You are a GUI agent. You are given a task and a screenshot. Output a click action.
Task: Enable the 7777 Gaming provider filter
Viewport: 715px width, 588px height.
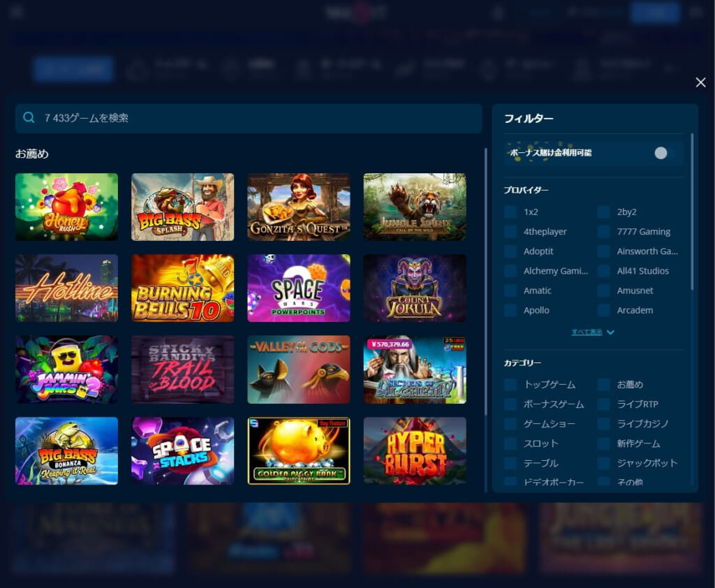pyautogui.click(x=604, y=232)
